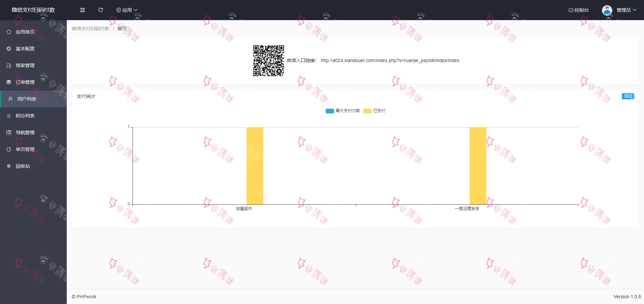Viewport: 644px width, 304px height.
Task: Toggle the yellow 已支付 legend swatch
Action: (x=367, y=111)
